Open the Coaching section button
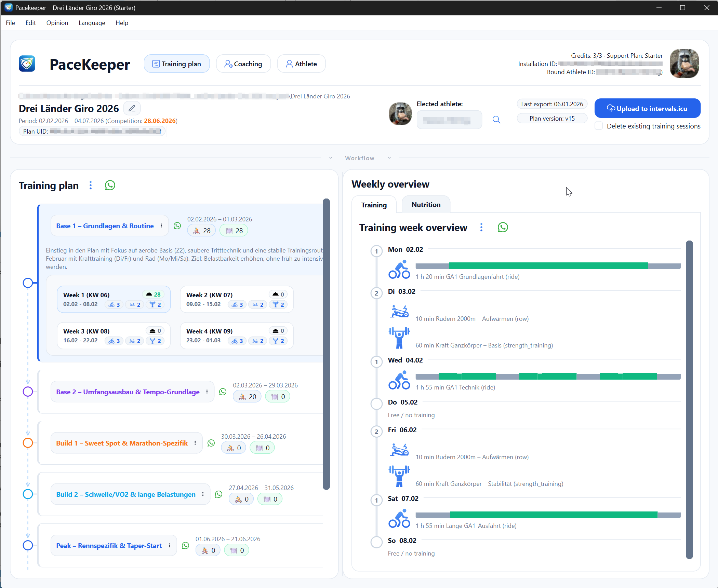Image resolution: width=718 pixels, height=588 pixels. pos(243,64)
